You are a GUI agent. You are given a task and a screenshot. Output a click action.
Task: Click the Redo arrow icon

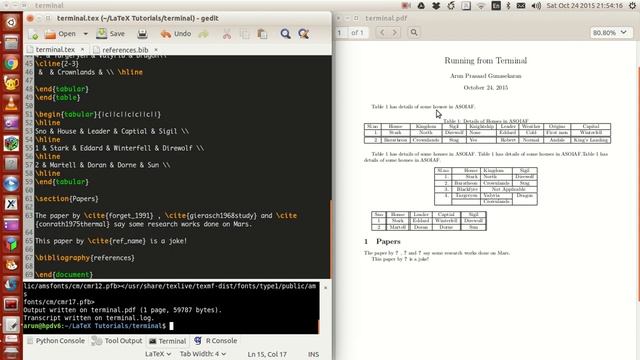coord(203,34)
